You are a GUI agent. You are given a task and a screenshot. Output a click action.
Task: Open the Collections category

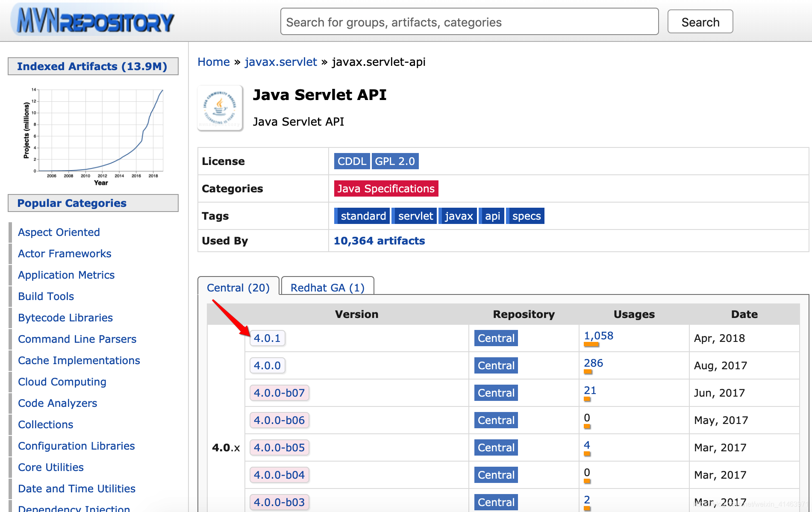point(45,424)
